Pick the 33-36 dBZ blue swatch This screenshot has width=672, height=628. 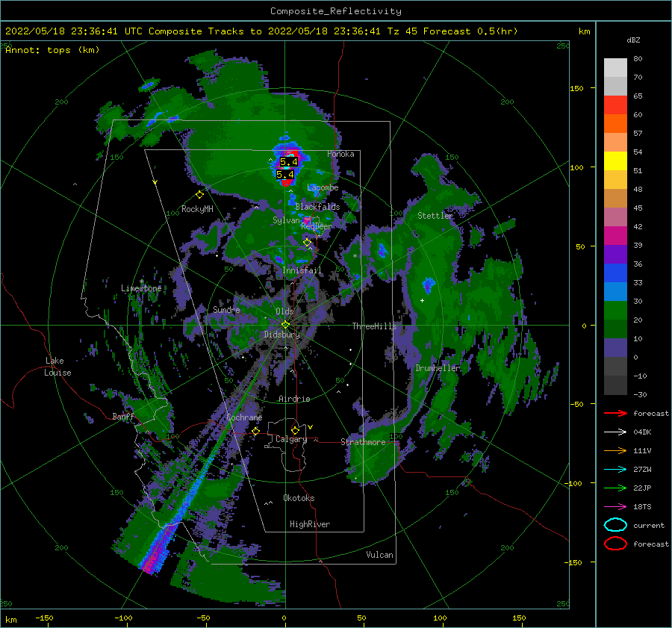(x=615, y=273)
